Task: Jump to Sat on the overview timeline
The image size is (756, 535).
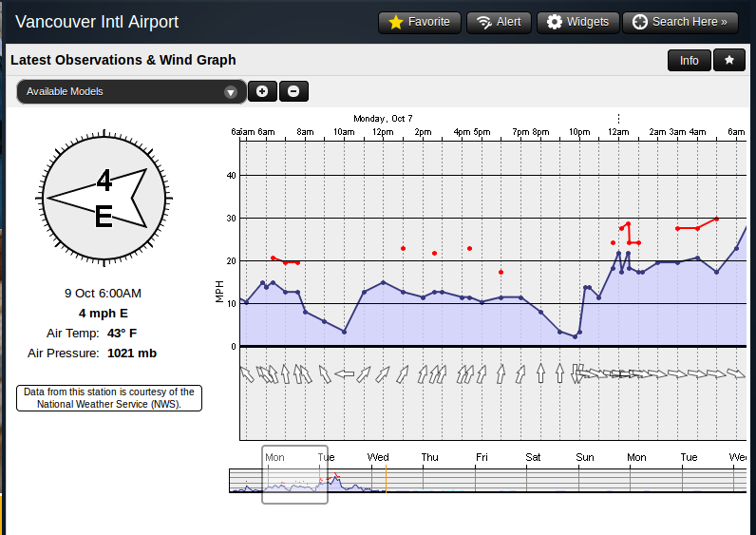Action: [534, 458]
